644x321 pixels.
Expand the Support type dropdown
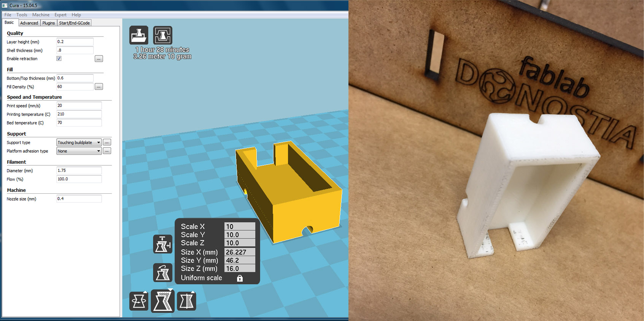[x=79, y=142]
